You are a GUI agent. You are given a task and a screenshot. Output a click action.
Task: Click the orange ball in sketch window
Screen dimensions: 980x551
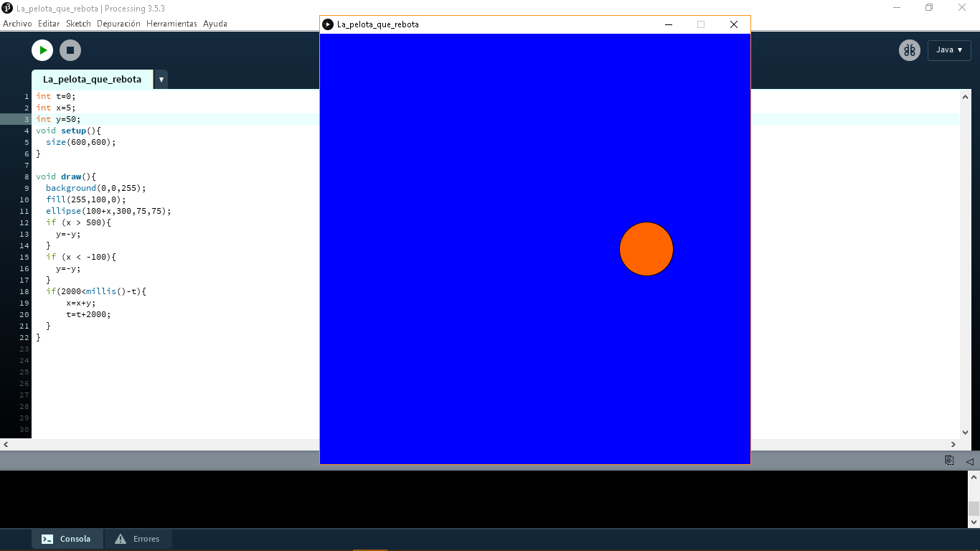[646, 249]
